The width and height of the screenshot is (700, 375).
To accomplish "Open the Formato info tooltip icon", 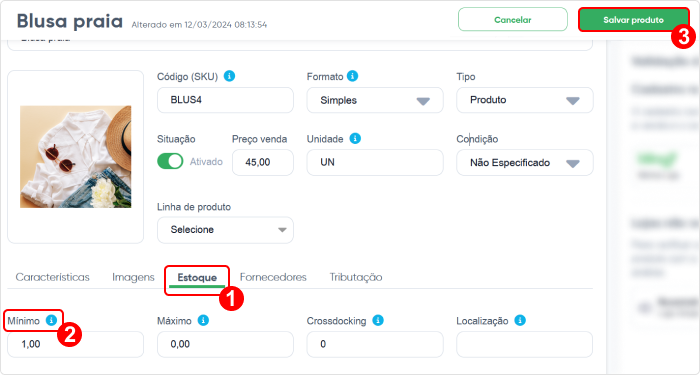I will click(352, 76).
